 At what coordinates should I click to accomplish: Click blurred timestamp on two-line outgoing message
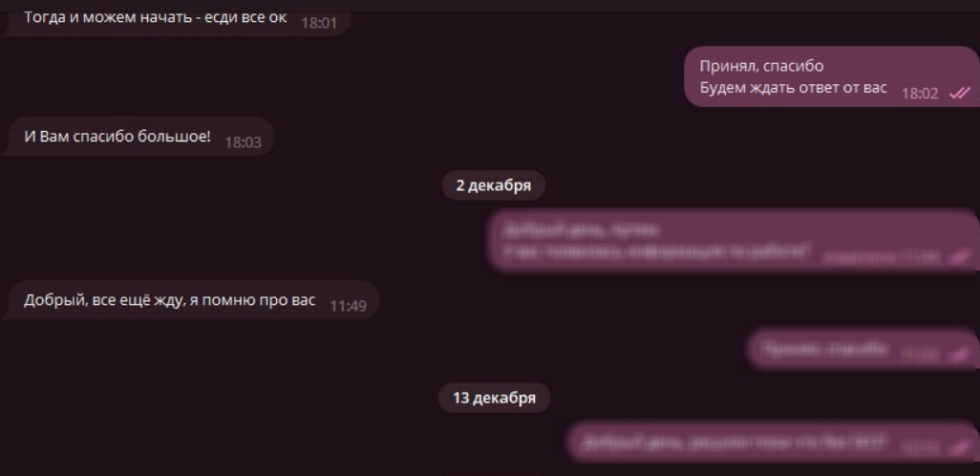[x=882, y=256]
